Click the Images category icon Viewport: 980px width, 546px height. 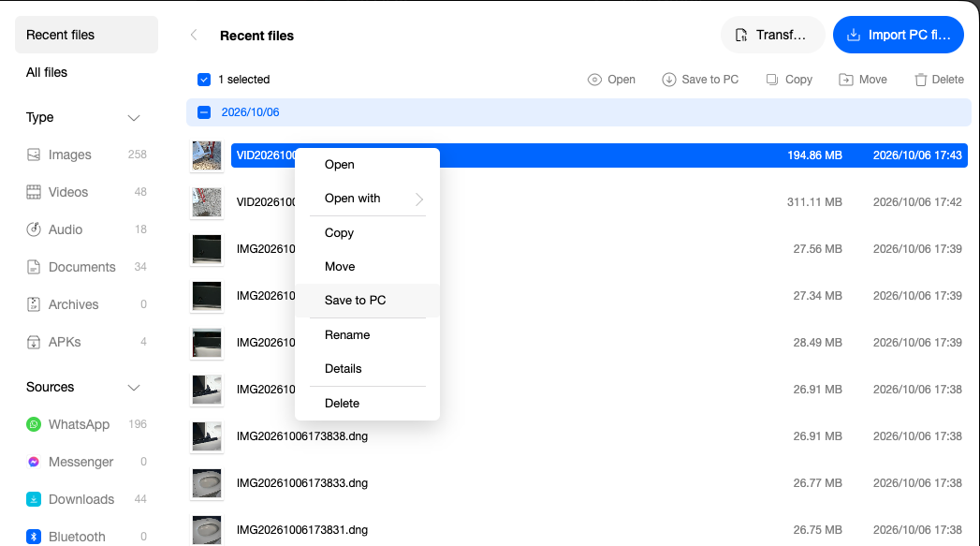[34, 155]
